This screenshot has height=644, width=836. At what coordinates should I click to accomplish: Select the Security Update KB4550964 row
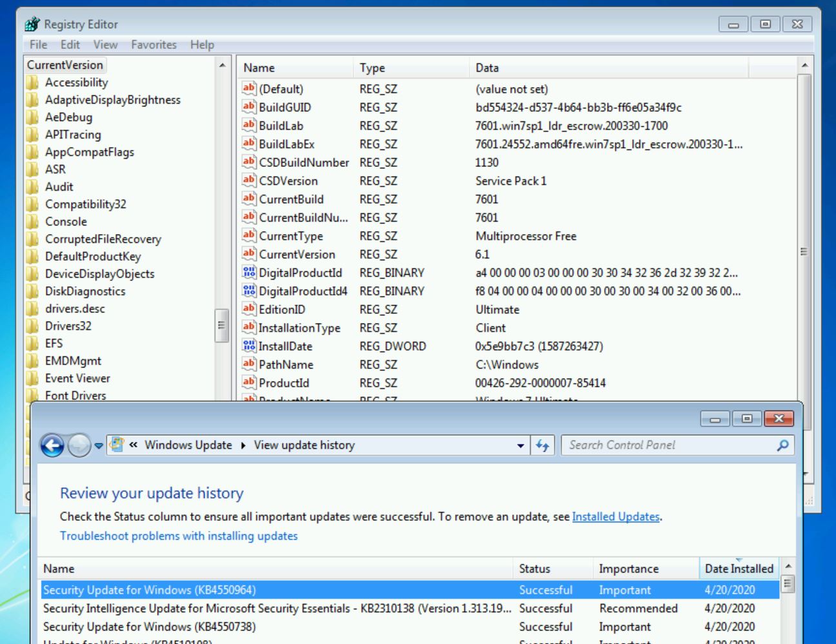[410, 590]
